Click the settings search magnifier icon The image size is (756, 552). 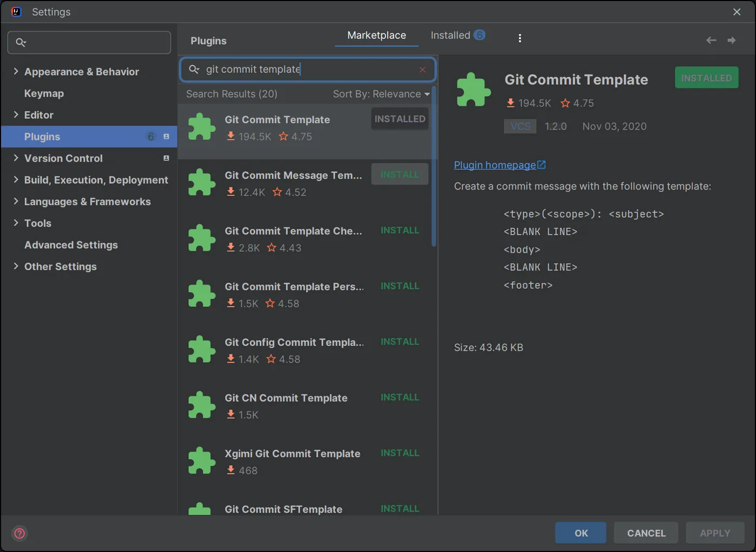click(21, 42)
